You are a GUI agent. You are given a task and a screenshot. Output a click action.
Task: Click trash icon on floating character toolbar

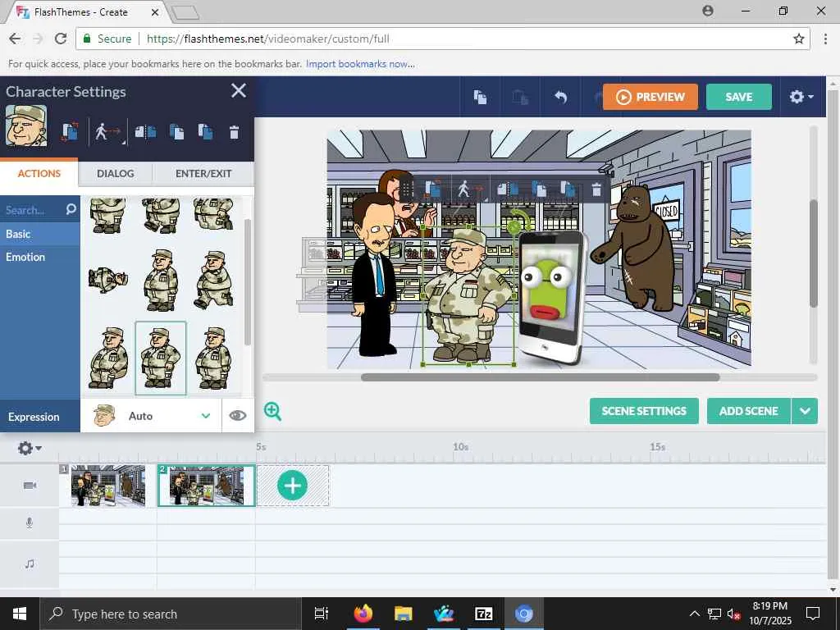(596, 189)
